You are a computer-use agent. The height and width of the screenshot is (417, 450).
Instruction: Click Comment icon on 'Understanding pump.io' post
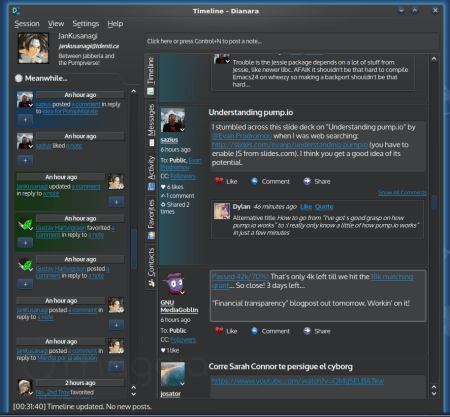pos(254,181)
